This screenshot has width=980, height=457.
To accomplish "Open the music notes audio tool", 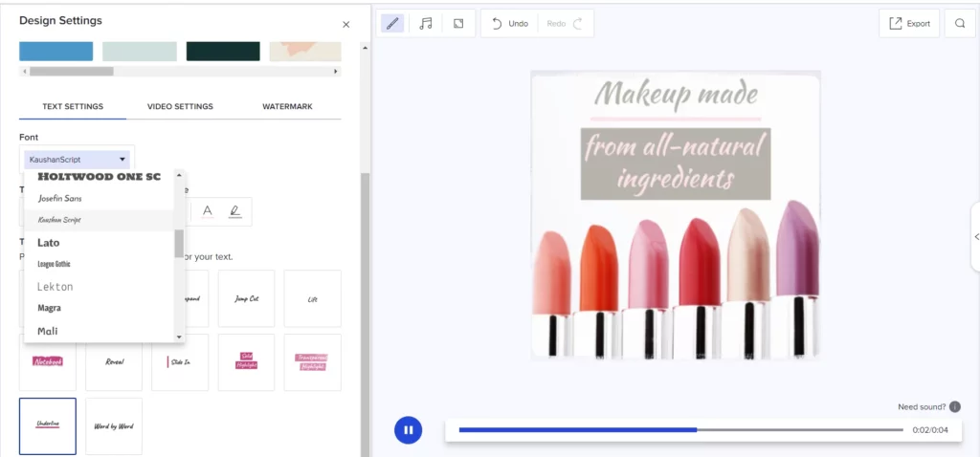I will (426, 24).
